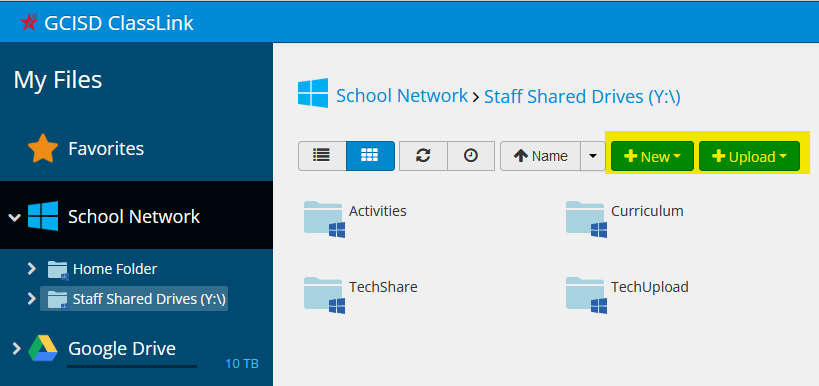The width and height of the screenshot is (819, 386).
Task: Click the GCISD ClassLink star logo
Action: click(x=29, y=22)
